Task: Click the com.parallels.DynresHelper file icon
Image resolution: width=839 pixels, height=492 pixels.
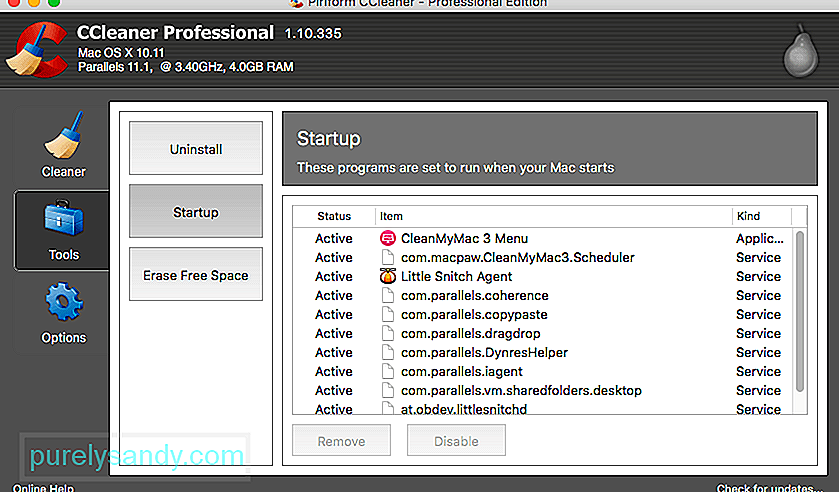Action: (387, 352)
